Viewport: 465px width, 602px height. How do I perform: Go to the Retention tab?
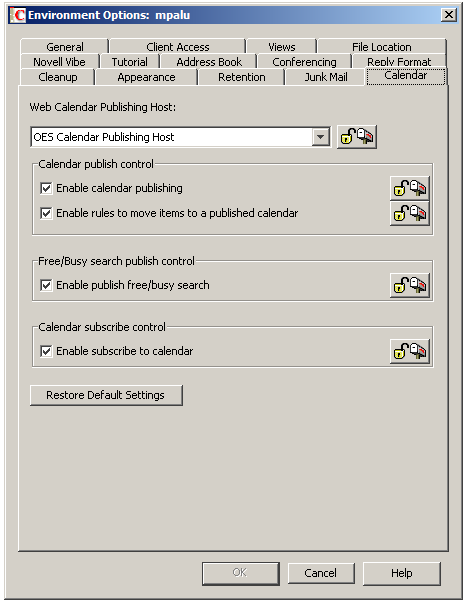[x=242, y=77]
